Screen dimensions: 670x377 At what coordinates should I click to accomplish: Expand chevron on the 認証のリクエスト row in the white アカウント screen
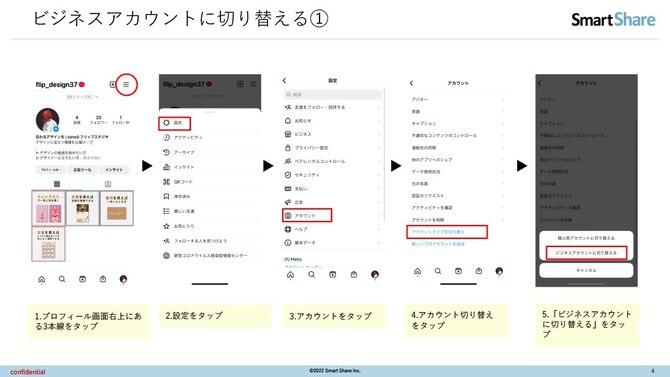point(502,195)
